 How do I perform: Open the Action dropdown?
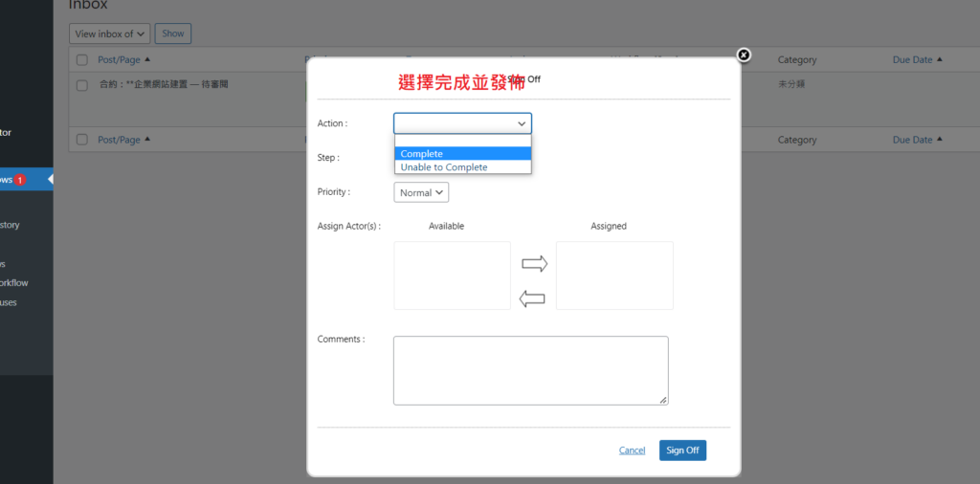click(x=462, y=123)
